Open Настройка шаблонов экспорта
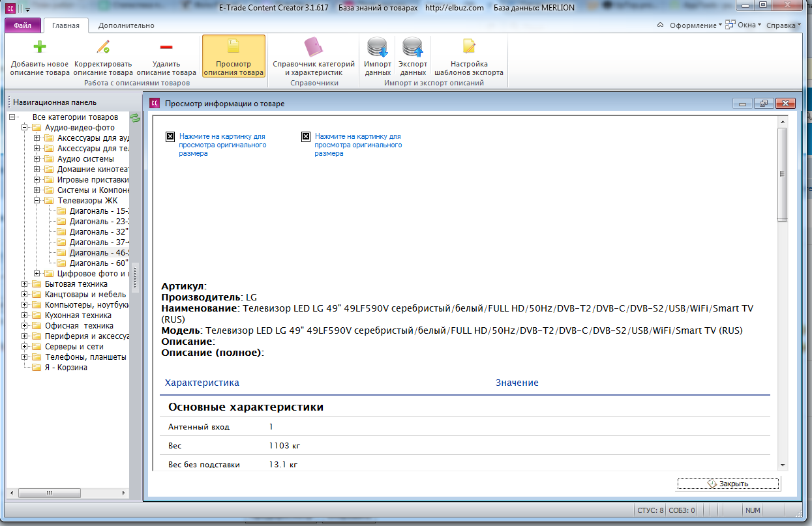This screenshot has width=812, height=526. (x=469, y=57)
